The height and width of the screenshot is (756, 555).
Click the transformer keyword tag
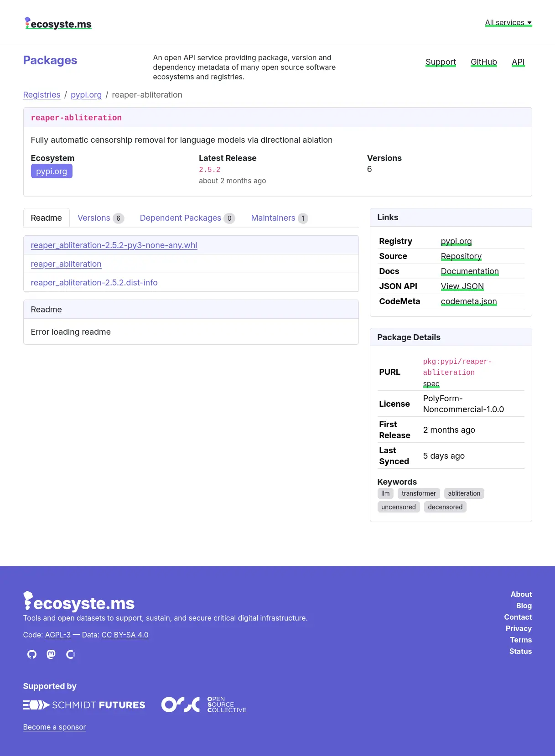(x=419, y=493)
